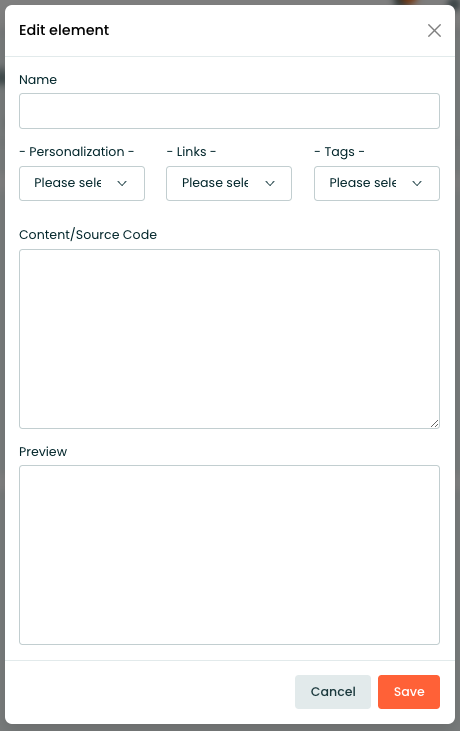Screen dimensions: 460x731
Task: Click inside the Preview pane
Action: (229, 555)
